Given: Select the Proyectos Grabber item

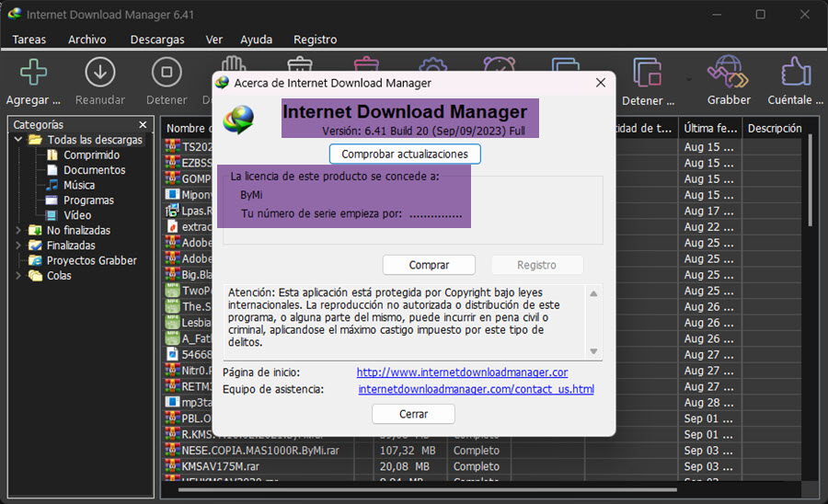Looking at the screenshot, I should (x=91, y=260).
